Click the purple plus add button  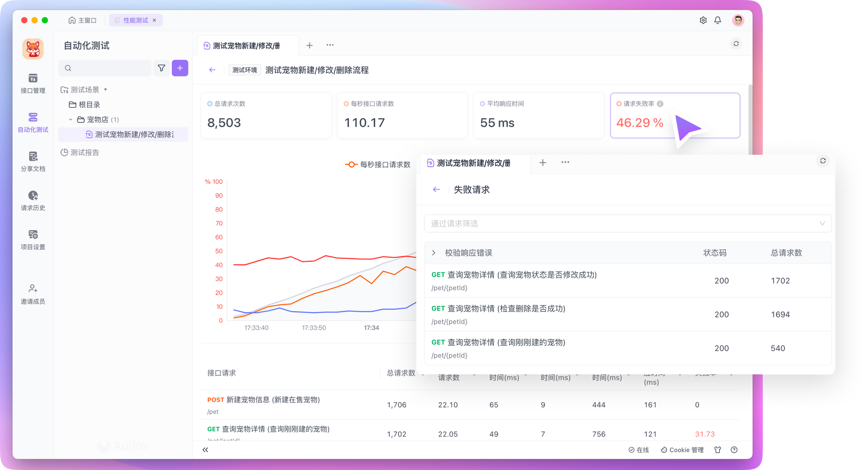pyautogui.click(x=180, y=68)
